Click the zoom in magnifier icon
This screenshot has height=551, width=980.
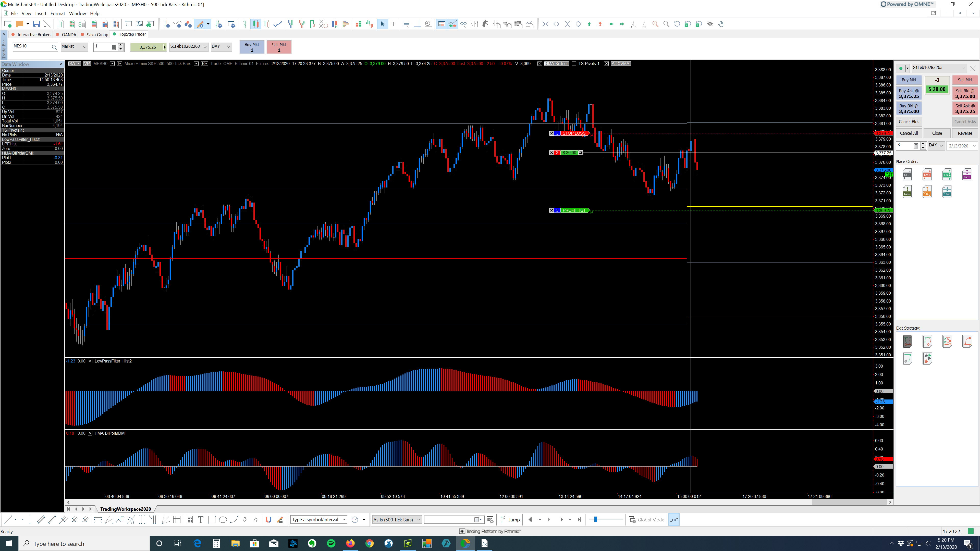click(x=655, y=24)
